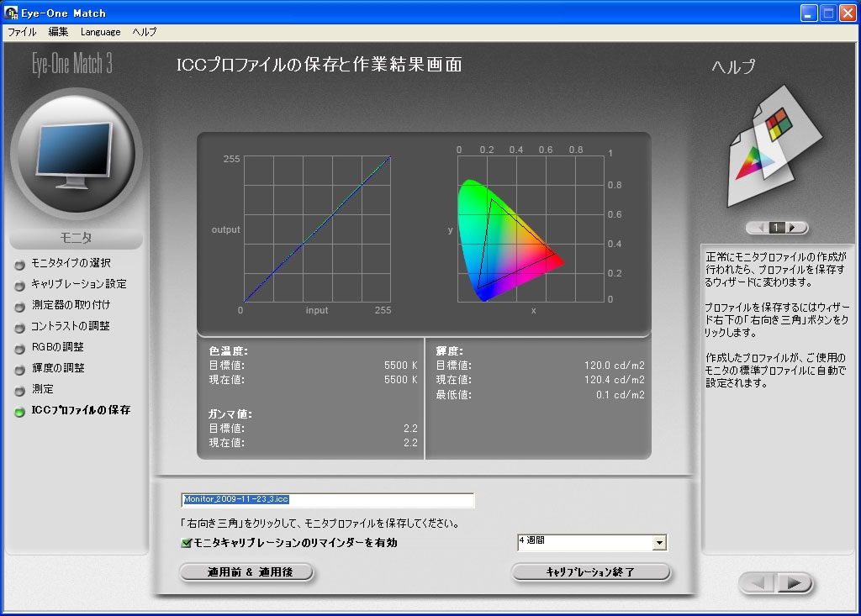Click the Eye-One Match 3 logo text
This screenshot has height=616, width=861.
pos(72,64)
